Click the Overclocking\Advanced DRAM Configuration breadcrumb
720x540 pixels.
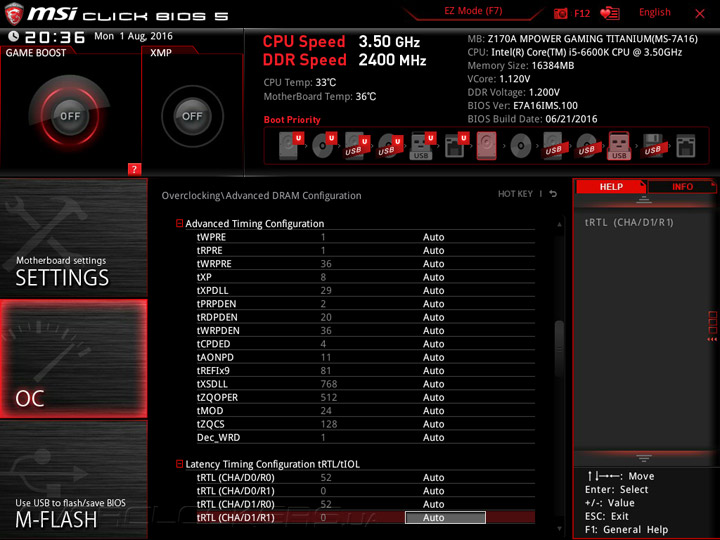(261, 196)
